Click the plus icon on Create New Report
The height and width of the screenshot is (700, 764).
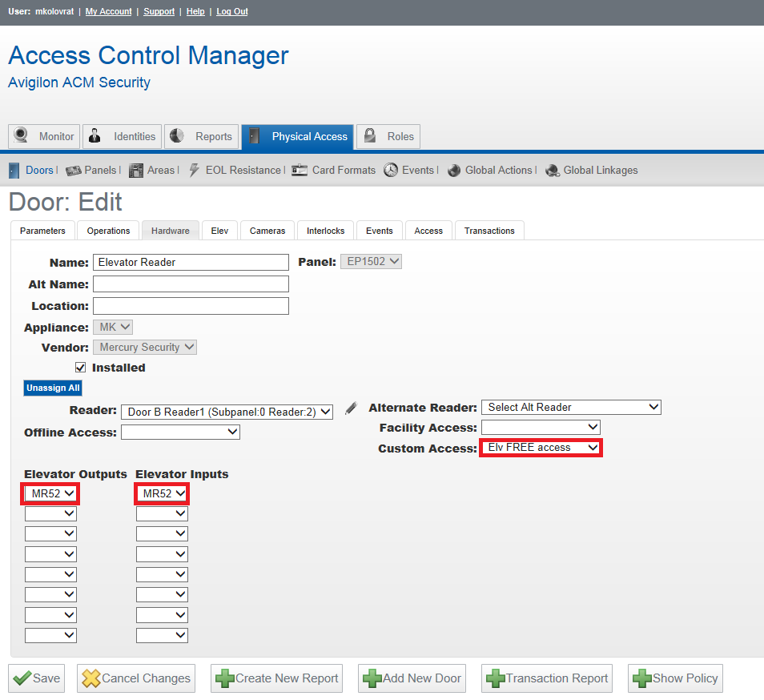(224, 678)
